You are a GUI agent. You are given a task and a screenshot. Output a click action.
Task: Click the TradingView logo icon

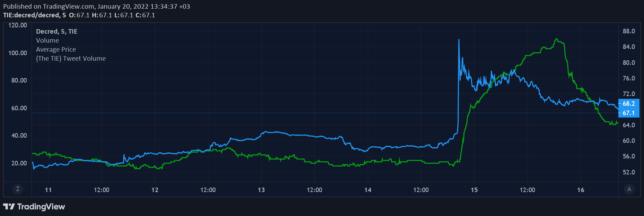coord(9,207)
